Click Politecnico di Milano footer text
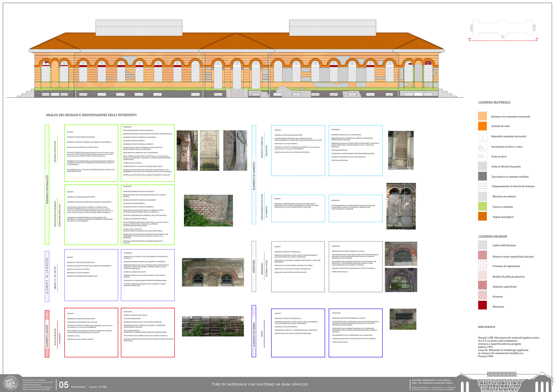 pos(34,380)
